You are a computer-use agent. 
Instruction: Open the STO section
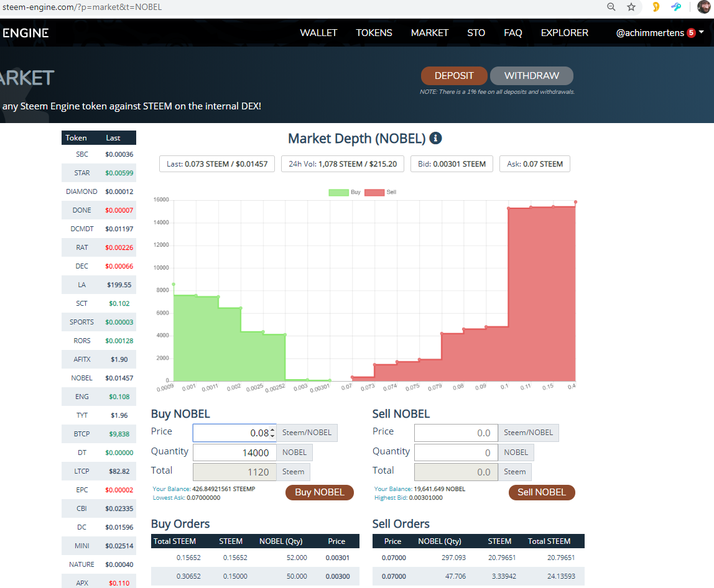[476, 33]
